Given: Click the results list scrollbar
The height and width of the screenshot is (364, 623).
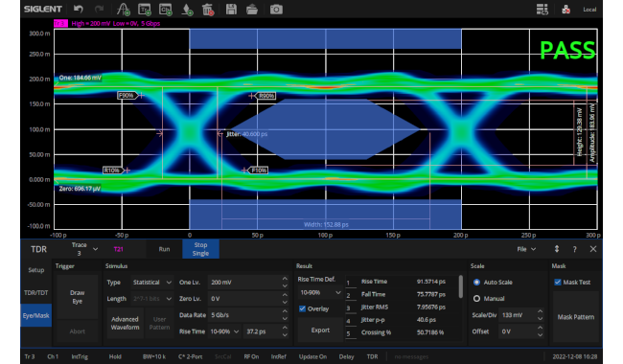Looking at the screenshot, I should pos(460,287).
